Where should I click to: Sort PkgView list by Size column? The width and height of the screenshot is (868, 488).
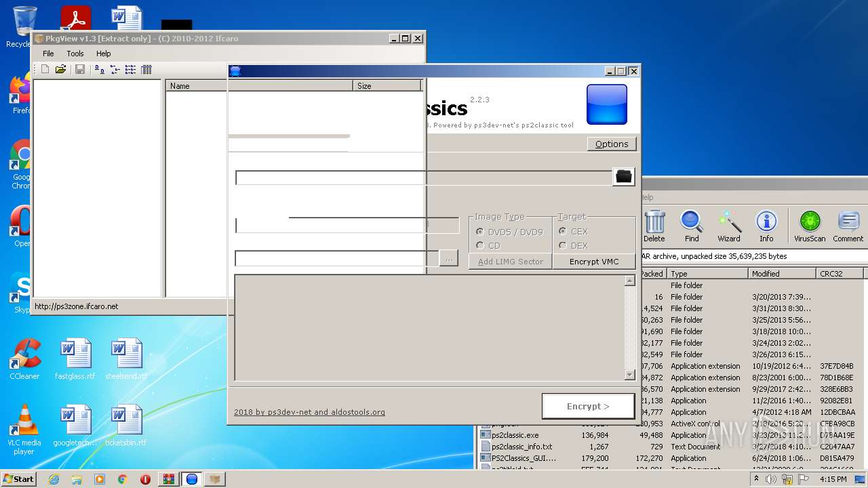coord(387,86)
